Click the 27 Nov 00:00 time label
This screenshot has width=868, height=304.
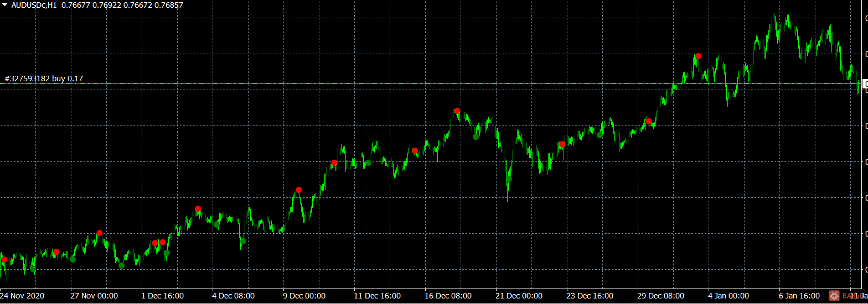click(94, 296)
